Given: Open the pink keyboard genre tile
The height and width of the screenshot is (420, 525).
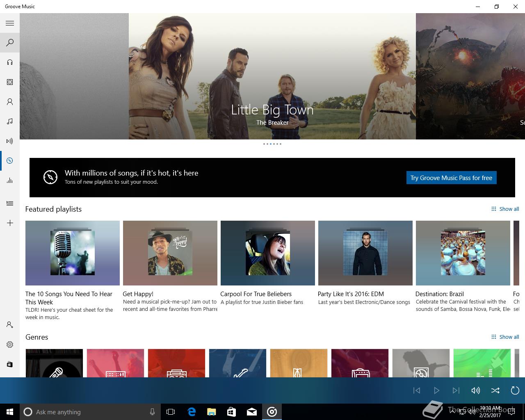Looking at the screenshot, I should tap(115, 363).
